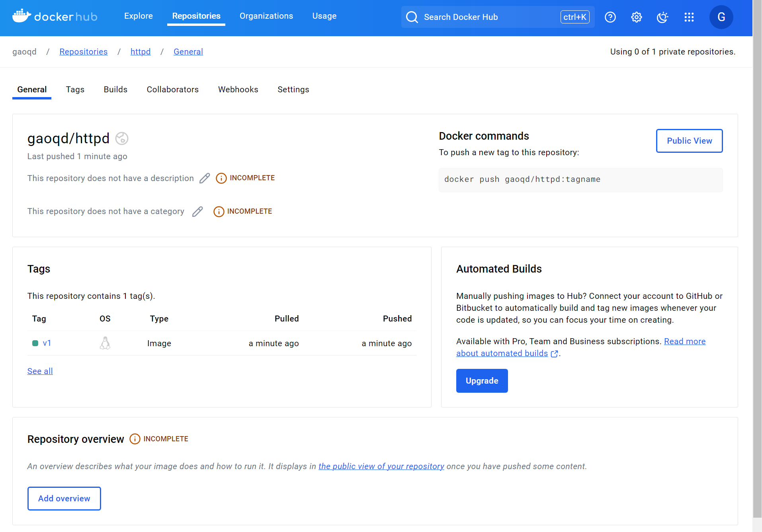This screenshot has height=532, width=762.
Task: Click the Docker commands heading
Action: [x=484, y=136]
